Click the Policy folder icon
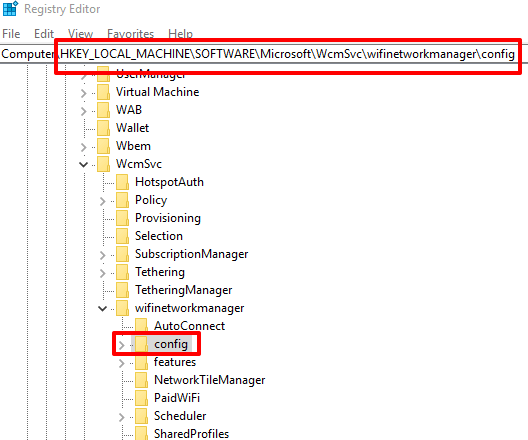The image size is (528, 440). coord(123,200)
